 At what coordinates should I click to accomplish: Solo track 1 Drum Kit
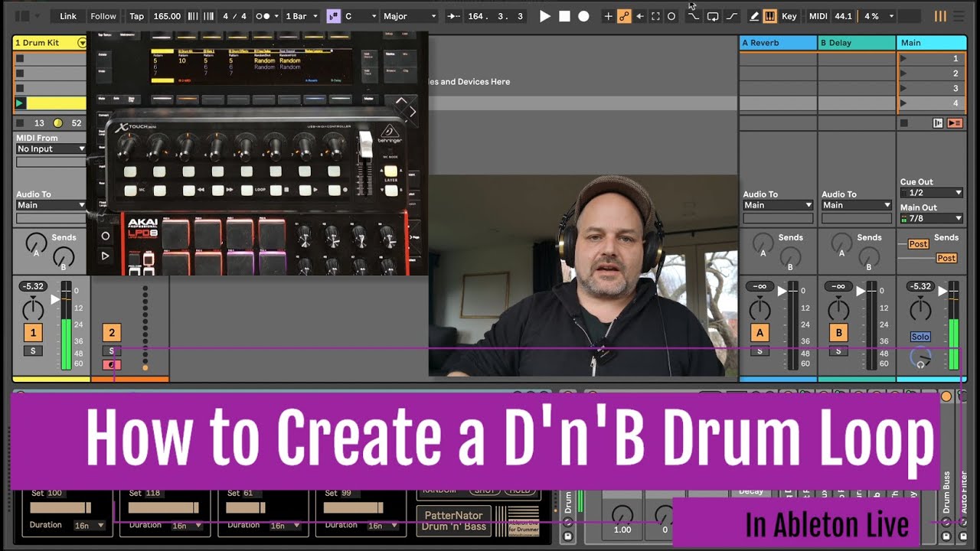(33, 351)
